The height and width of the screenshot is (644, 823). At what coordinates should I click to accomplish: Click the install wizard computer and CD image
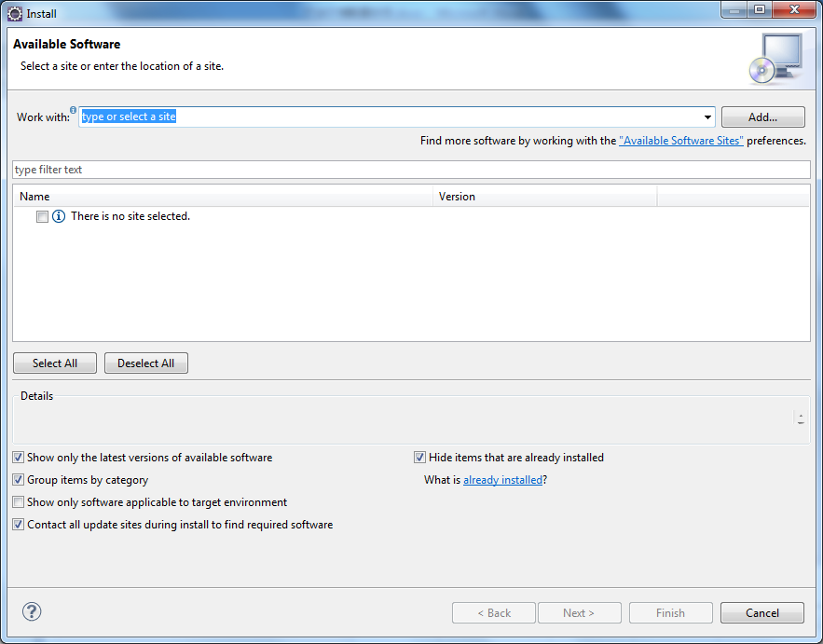click(775, 59)
